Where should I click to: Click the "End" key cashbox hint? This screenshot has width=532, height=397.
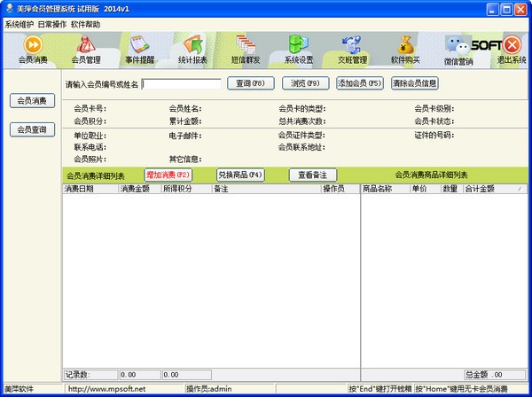380,389
